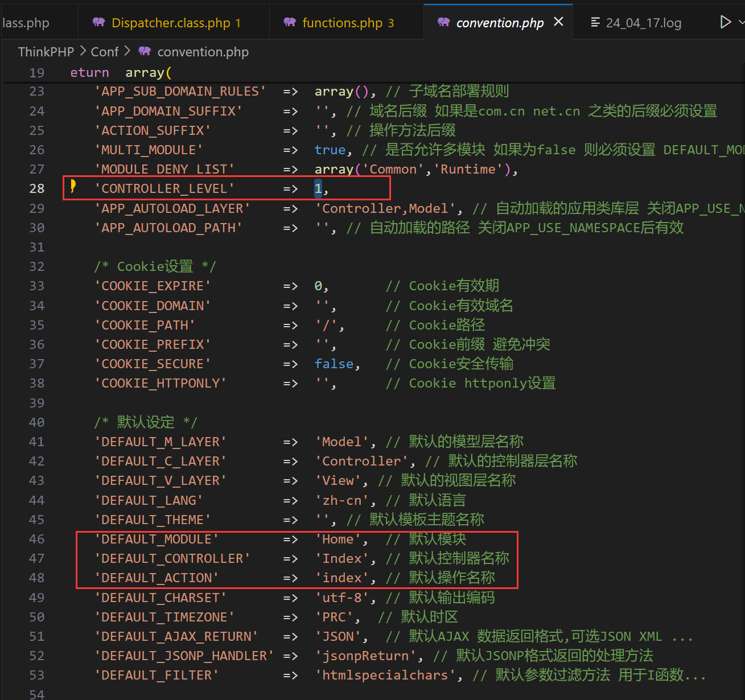The height and width of the screenshot is (700, 745).
Task: Click line number 46 in the gutter
Action: (x=37, y=539)
